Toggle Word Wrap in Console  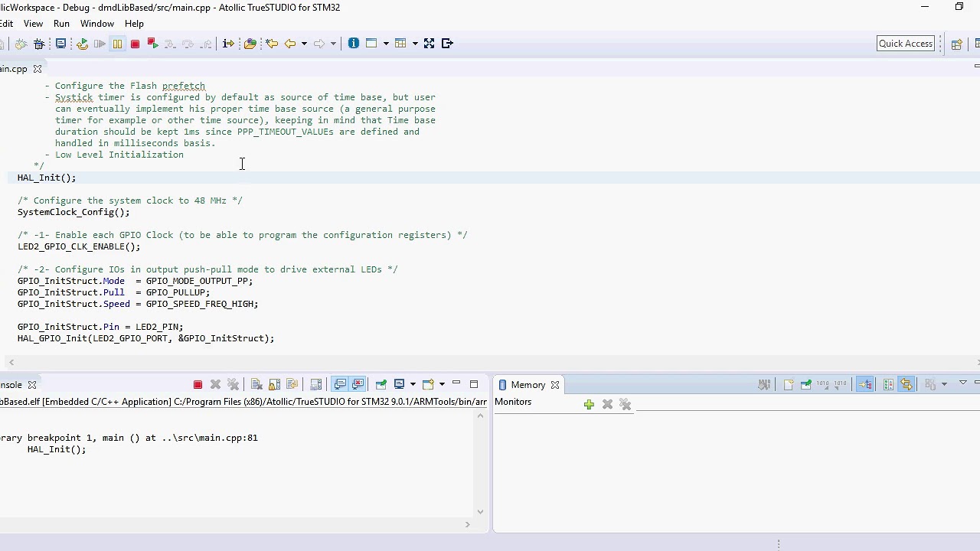[x=292, y=384]
